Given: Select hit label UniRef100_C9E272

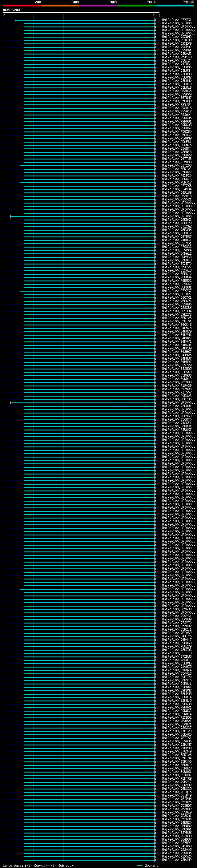Looking at the screenshot, I should [x=177, y=315].
